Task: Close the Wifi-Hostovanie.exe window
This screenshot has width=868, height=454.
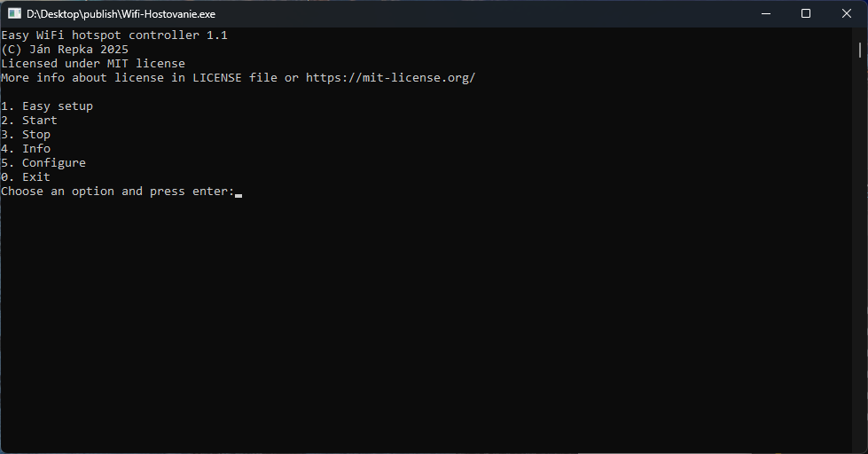Action: pyautogui.click(x=847, y=13)
